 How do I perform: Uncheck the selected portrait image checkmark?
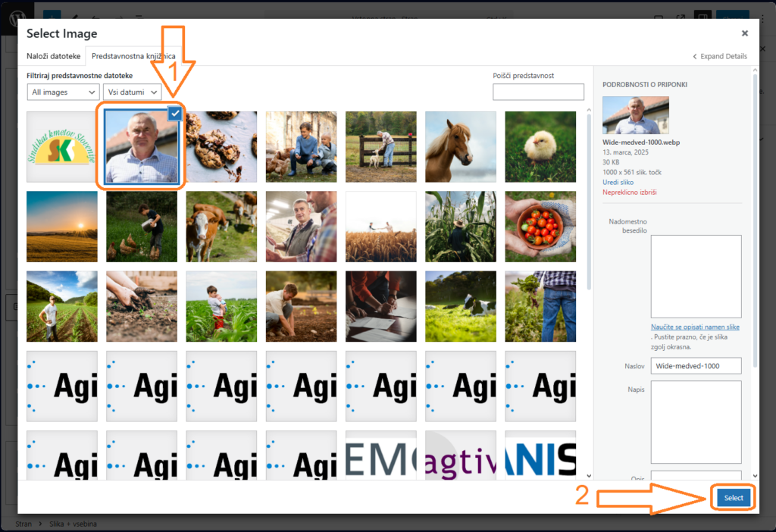pyautogui.click(x=175, y=114)
